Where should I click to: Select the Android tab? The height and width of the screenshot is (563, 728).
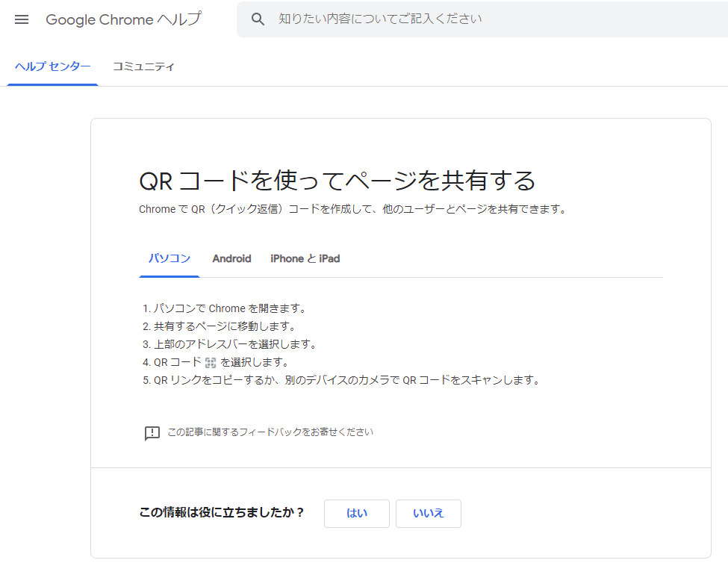(x=231, y=258)
